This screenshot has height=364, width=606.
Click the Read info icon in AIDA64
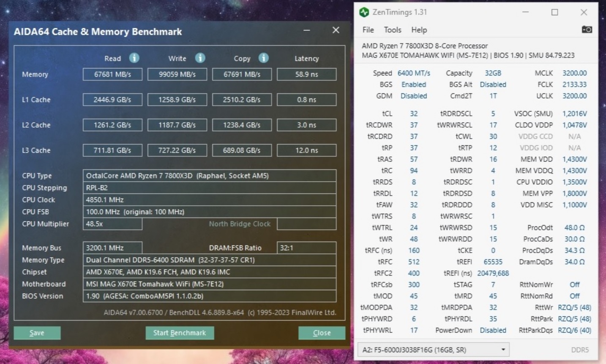(x=134, y=58)
